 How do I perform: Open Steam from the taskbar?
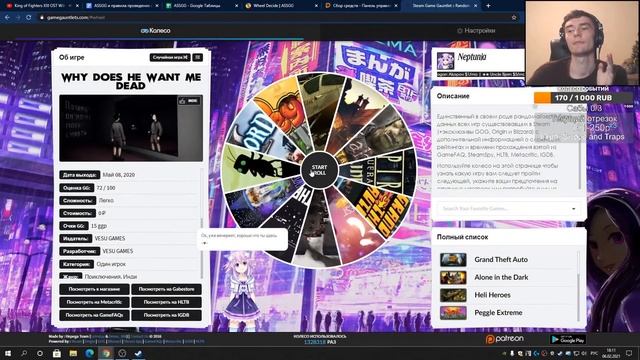point(138,353)
